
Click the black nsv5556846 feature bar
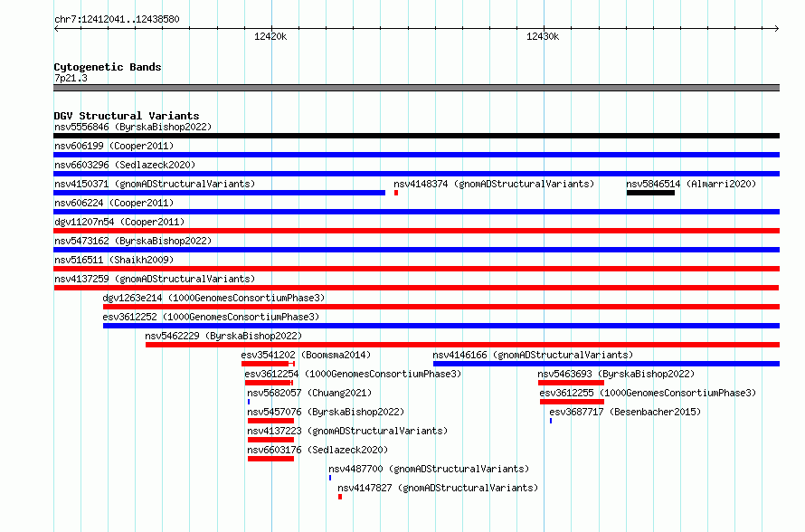pyautogui.click(x=416, y=136)
